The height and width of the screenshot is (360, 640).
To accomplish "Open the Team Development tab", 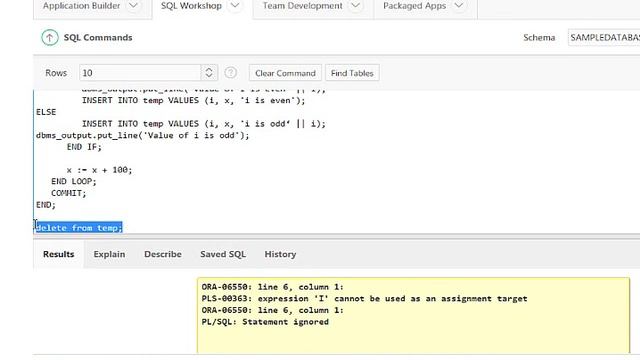I will click(302, 6).
